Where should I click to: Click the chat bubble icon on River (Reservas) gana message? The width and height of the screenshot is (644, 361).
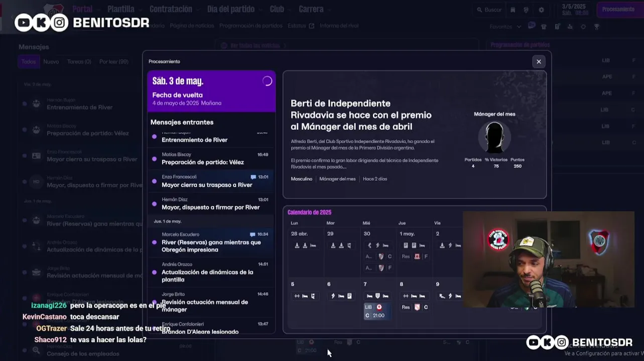pos(252,234)
